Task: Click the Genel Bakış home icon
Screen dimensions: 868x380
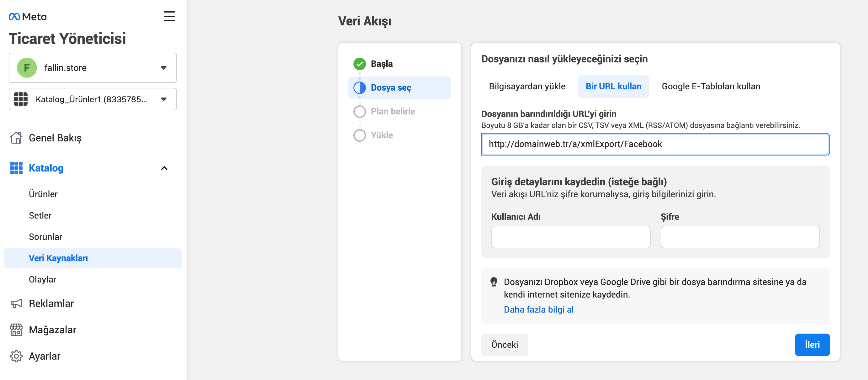Action: [x=16, y=137]
